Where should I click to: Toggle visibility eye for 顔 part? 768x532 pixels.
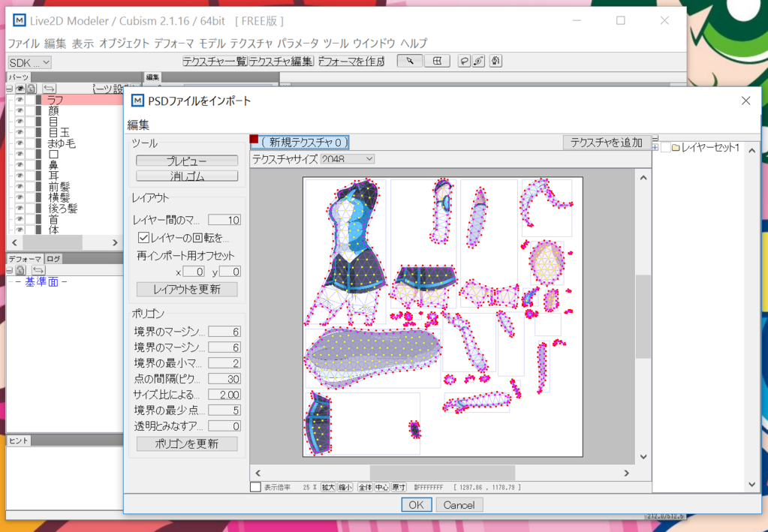point(20,110)
